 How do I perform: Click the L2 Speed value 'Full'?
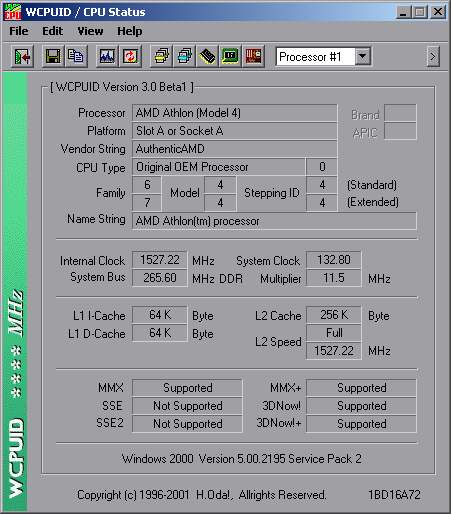point(333,333)
